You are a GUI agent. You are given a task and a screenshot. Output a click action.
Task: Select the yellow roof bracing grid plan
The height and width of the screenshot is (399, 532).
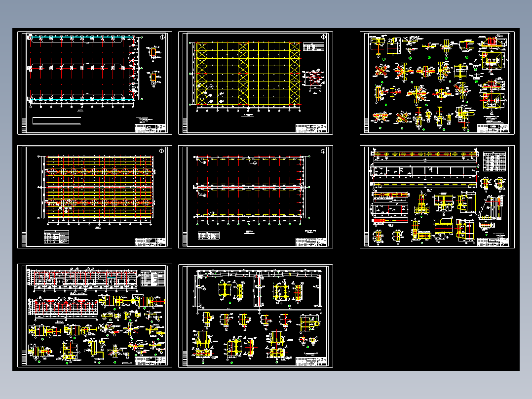(256, 83)
